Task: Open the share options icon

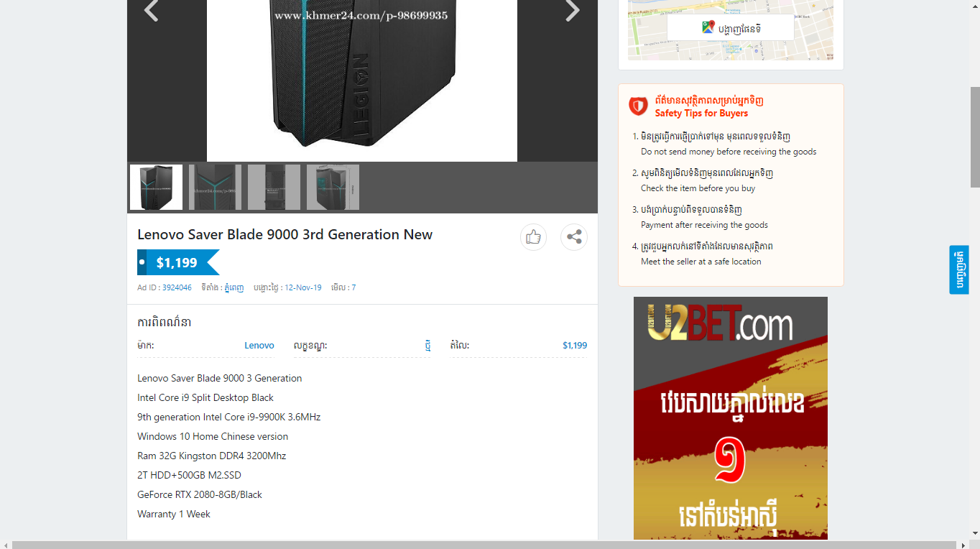Action: tap(574, 237)
